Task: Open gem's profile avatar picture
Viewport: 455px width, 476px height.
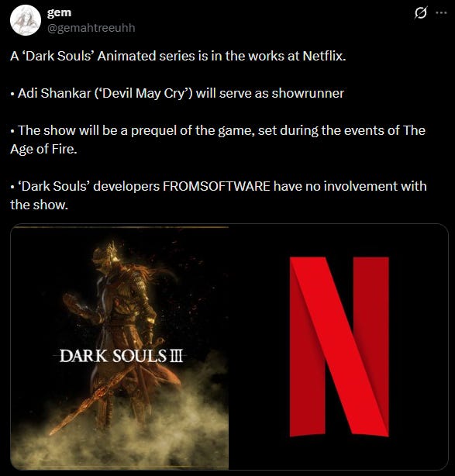Action: tap(26, 20)
